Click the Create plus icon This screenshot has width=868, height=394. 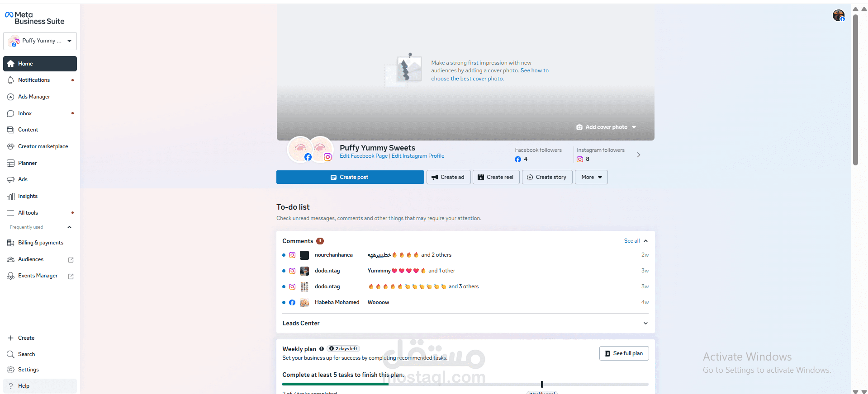pos(11,338)
